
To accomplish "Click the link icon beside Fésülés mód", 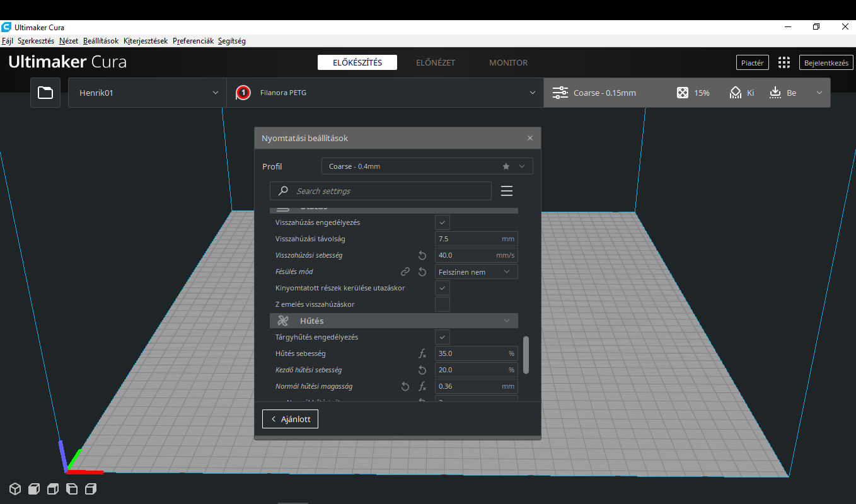I will (x=405, y=272).
